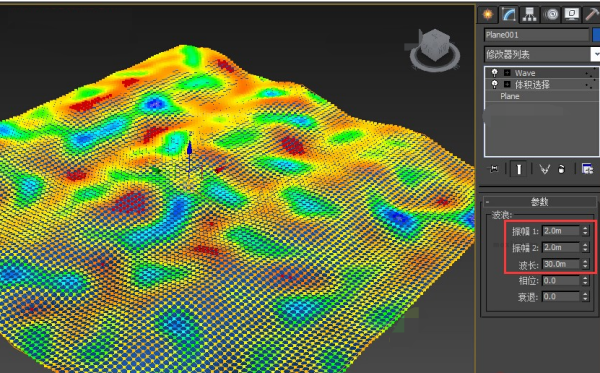
Task: Open the 修改器列表 modifier list dropdown
Action: coord(541,54)
